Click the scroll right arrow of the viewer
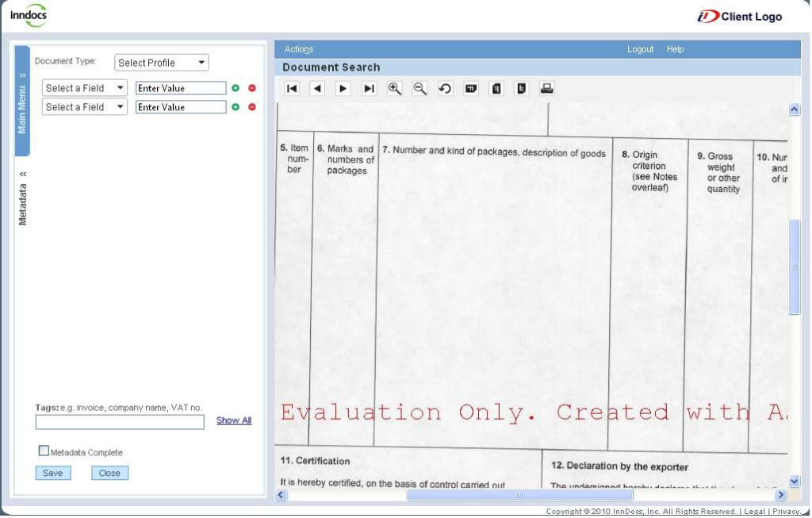Viewport: 812px width, 518px height. pyautogui.click(x=780, y=495)
